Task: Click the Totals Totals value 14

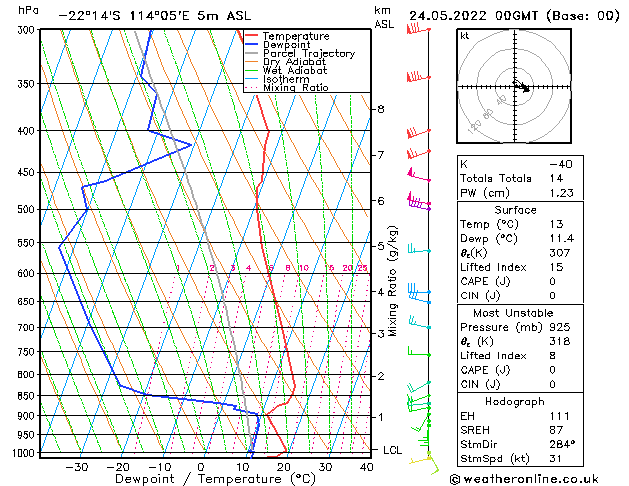Action: tap(556, 178)
